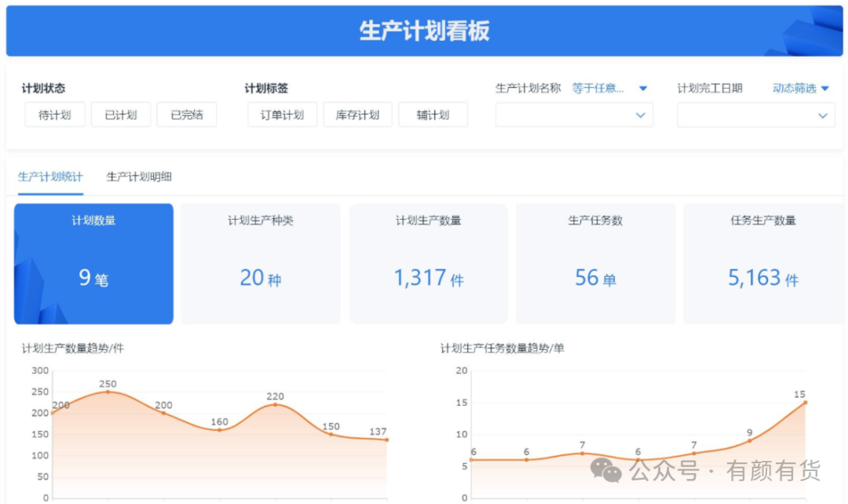Viewport: 848px width, 504px height.
Task: Click the 任务生产数量 5,163件 card
Action: (x=763, y=264)
